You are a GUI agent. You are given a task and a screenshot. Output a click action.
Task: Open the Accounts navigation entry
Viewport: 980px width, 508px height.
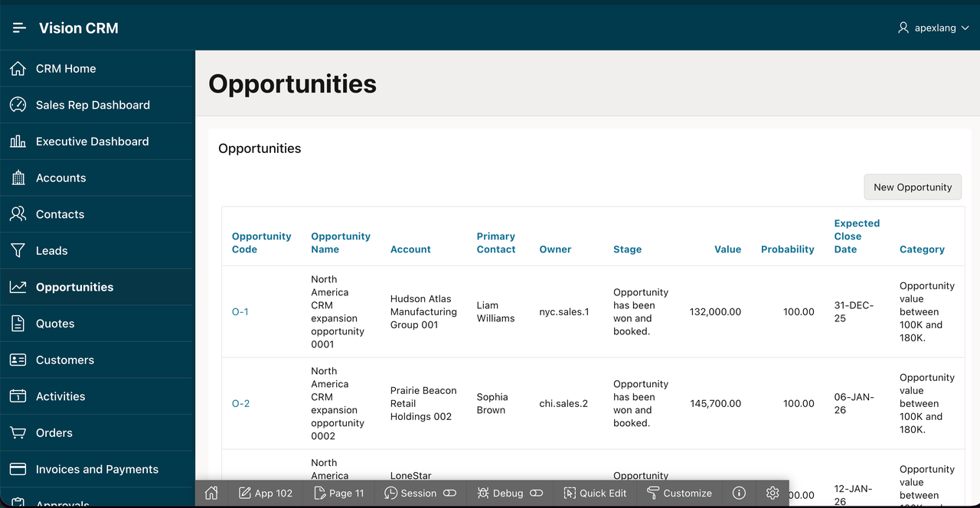(97, 178)
